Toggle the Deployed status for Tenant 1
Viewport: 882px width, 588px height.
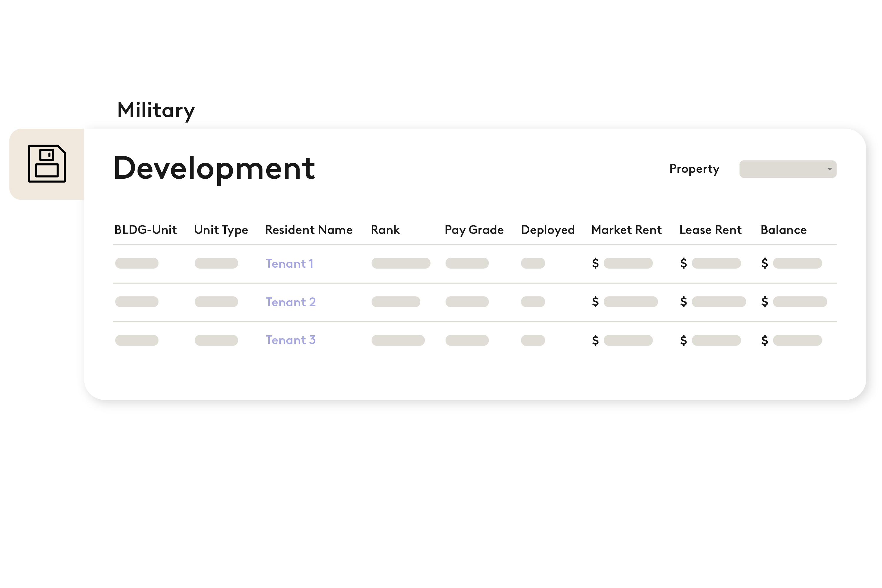533,264
